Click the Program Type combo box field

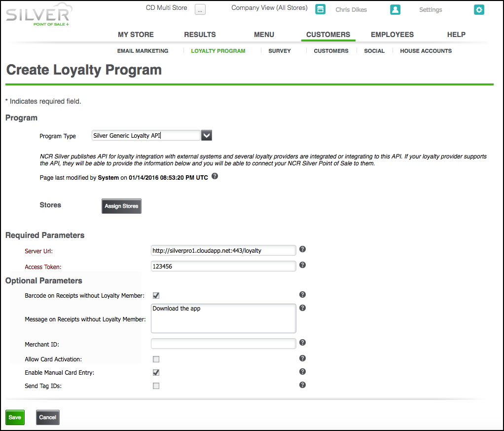(x=146, y=135)
